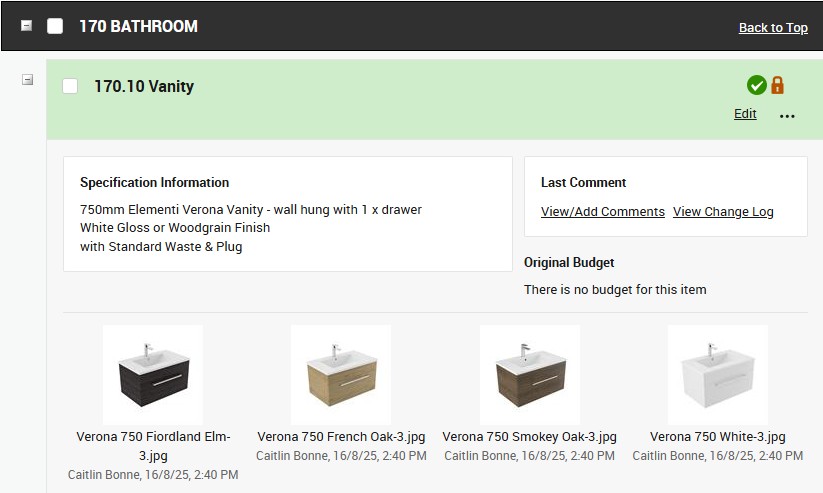
Task: Collapse the 170.10 Vanity item
Action: pos(28,80)
